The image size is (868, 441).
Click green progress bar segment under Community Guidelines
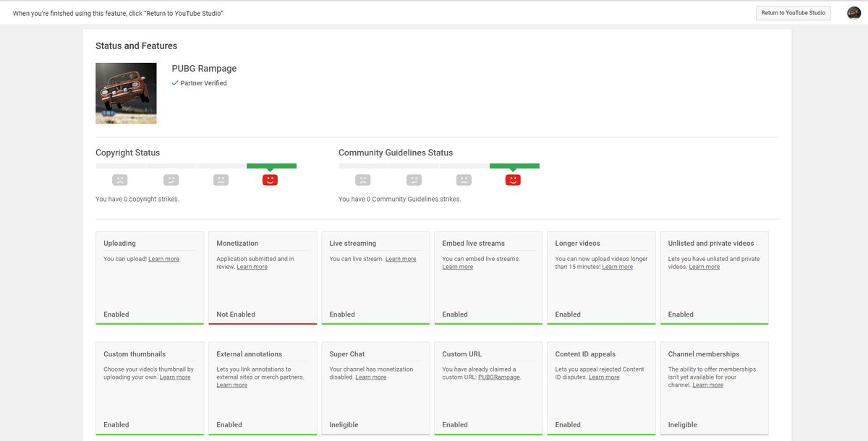point(514,166)
